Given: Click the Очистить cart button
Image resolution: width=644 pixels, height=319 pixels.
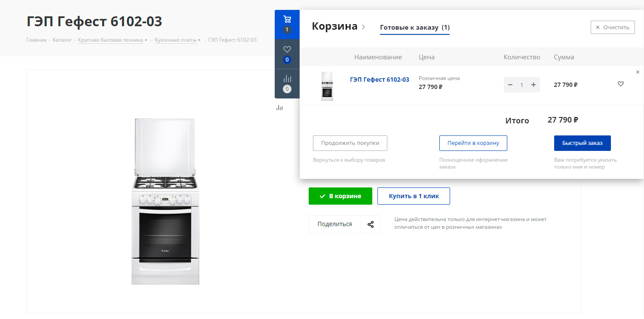Looking at the screenshot, I should 613,27.
